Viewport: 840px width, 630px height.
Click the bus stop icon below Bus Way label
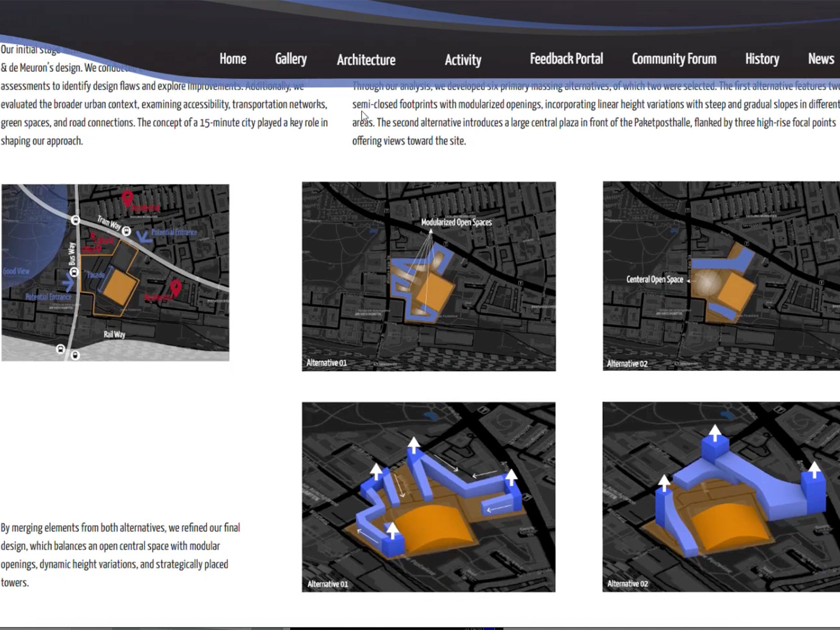pyautogui.click(x=74, y=272)
